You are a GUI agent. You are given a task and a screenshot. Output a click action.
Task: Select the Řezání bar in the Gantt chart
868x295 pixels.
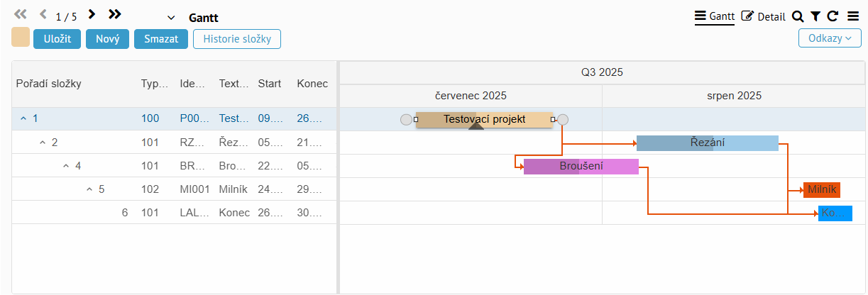coord(707,143)
